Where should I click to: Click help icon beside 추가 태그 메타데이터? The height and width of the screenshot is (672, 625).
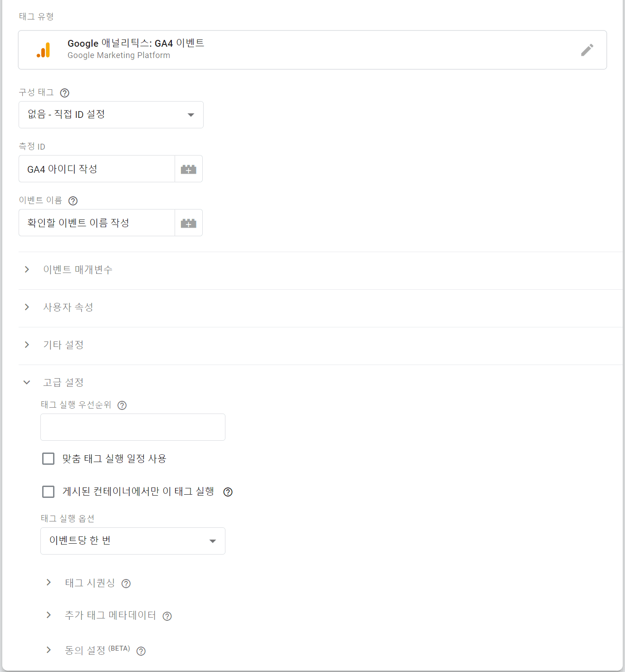tap(167, 616)
